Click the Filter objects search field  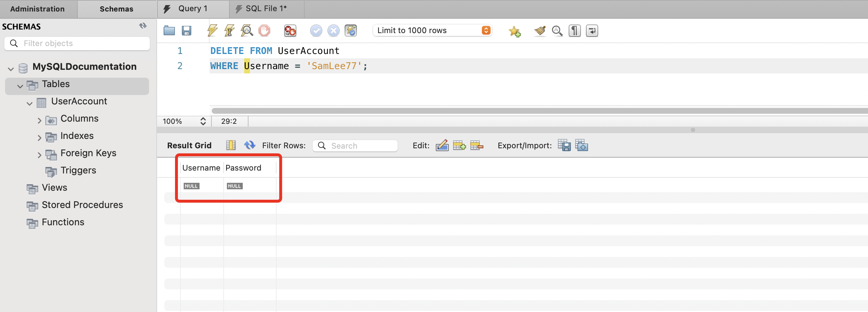pyautogui.click(x=83, y=44)
